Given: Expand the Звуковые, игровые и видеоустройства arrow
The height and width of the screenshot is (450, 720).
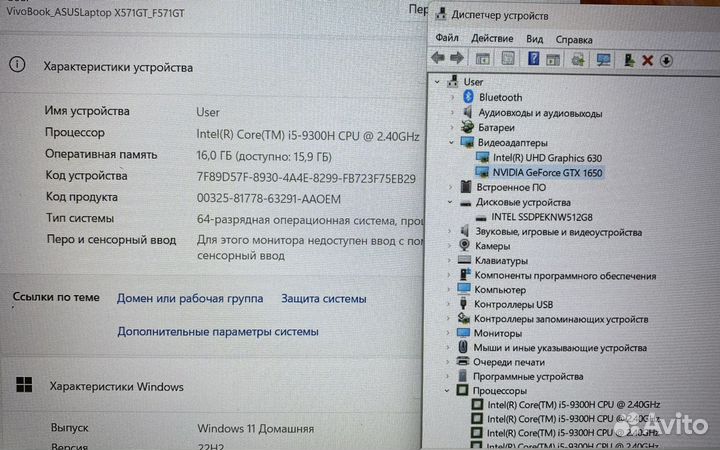Looking at the screenshot, I should click(x=450, y=231).
